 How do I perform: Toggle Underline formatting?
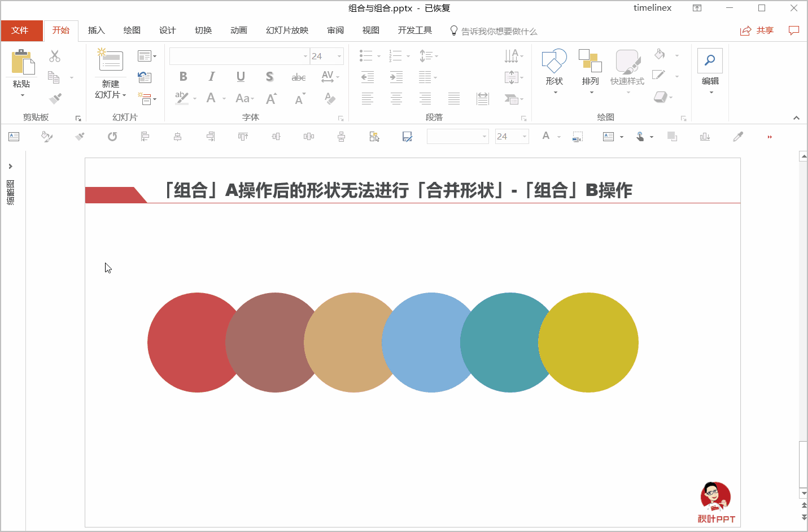click(x=241, y=77)
